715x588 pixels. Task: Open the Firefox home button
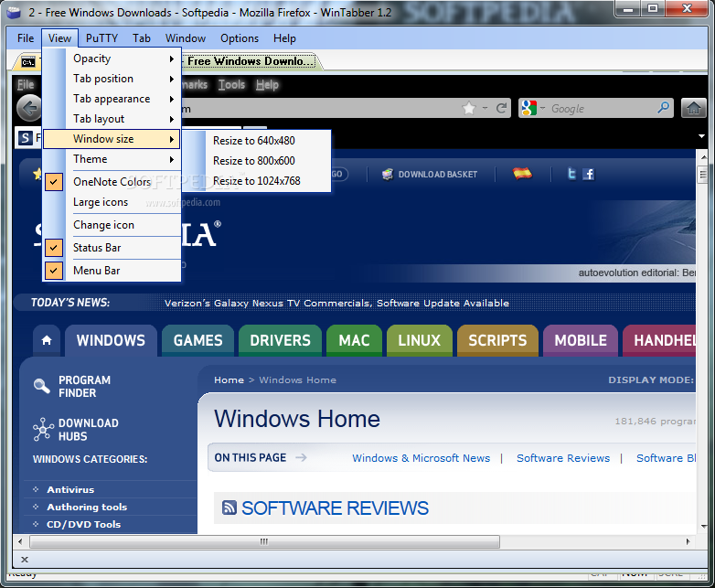pos(694,108)
